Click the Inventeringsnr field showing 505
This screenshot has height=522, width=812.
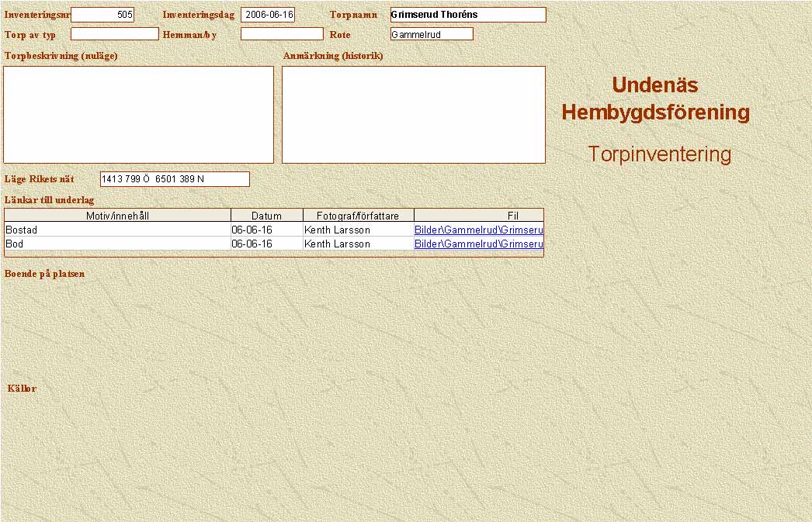pos(102,15)
